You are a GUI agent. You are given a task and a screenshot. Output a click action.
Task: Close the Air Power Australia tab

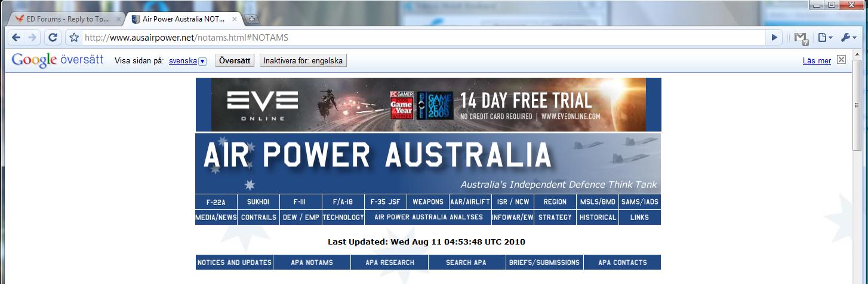point(235,19)
